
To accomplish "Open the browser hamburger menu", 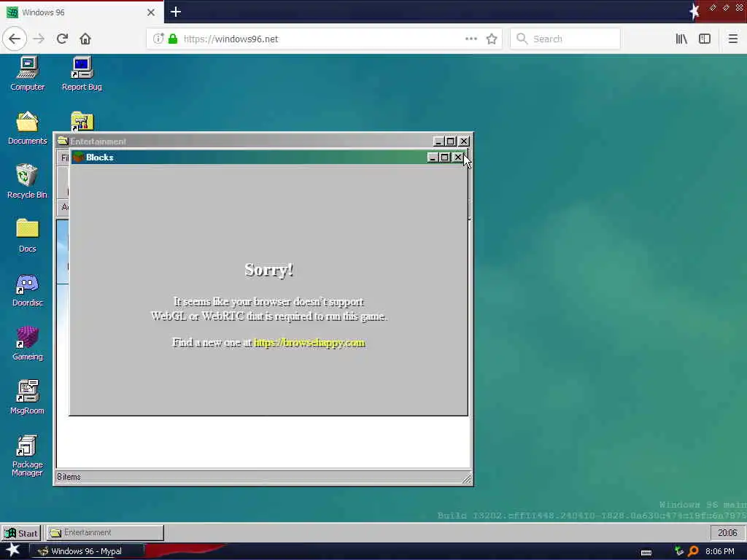I will 732,39.
